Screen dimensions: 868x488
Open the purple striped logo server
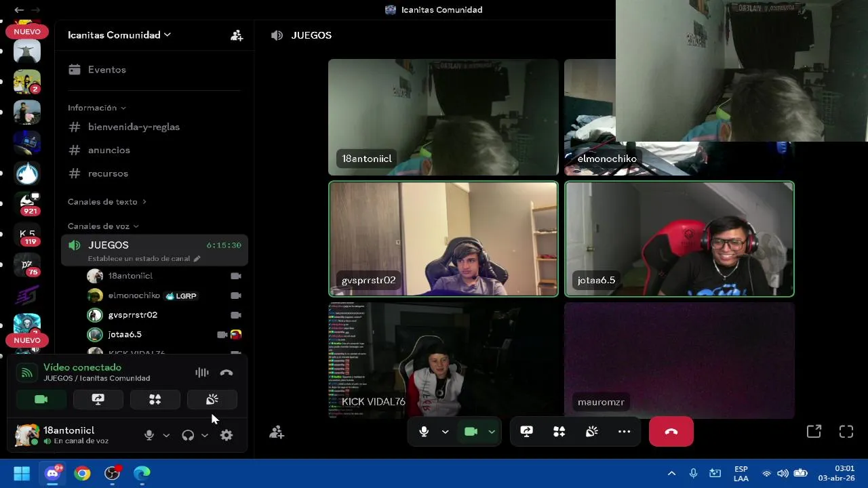27,296
